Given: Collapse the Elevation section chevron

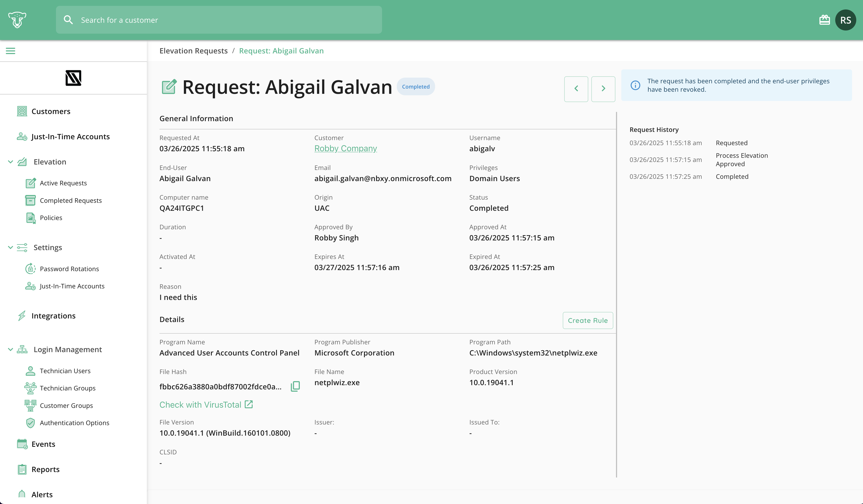Looking at the screenshot, I should [x=10, y=162].
